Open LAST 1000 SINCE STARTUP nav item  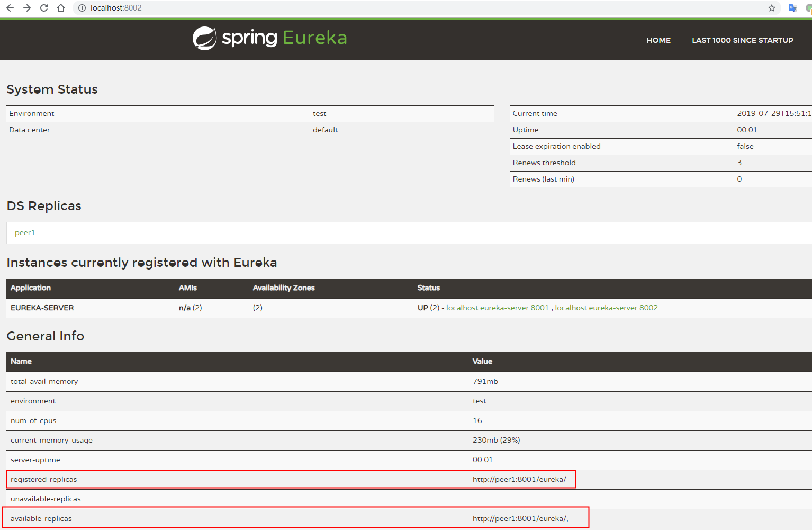click(743, 40)
